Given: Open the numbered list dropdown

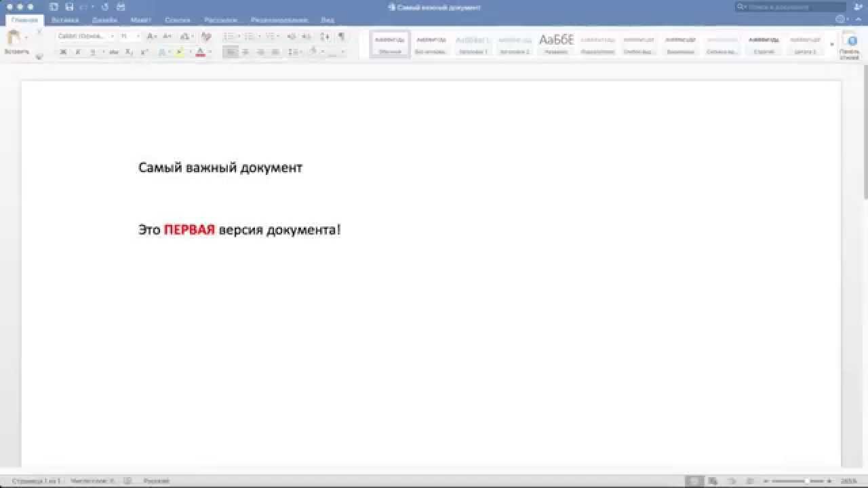Looking at the screenshot, I should pos(260,36).
